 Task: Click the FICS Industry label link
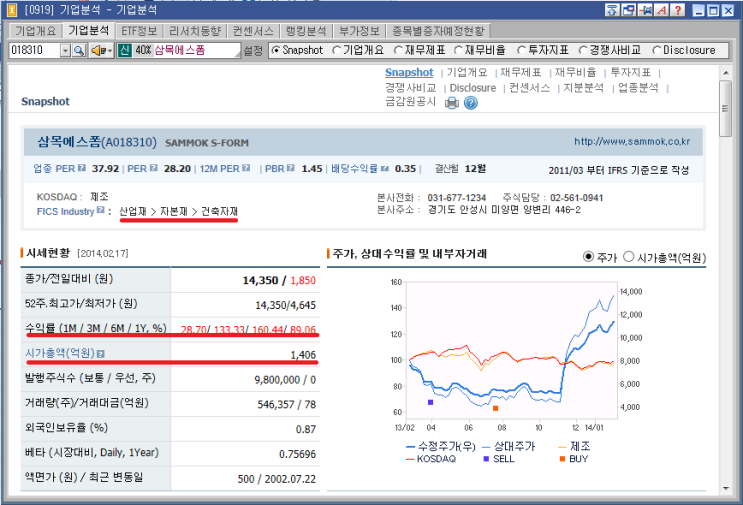click(x=65, y=211)
